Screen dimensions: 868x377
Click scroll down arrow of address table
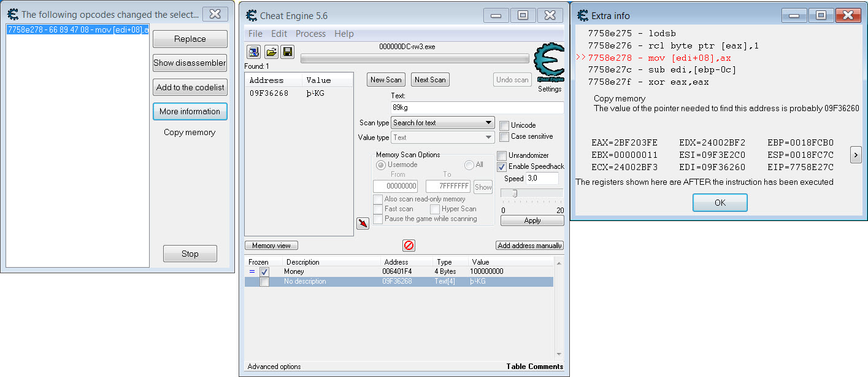pos(558,354)
